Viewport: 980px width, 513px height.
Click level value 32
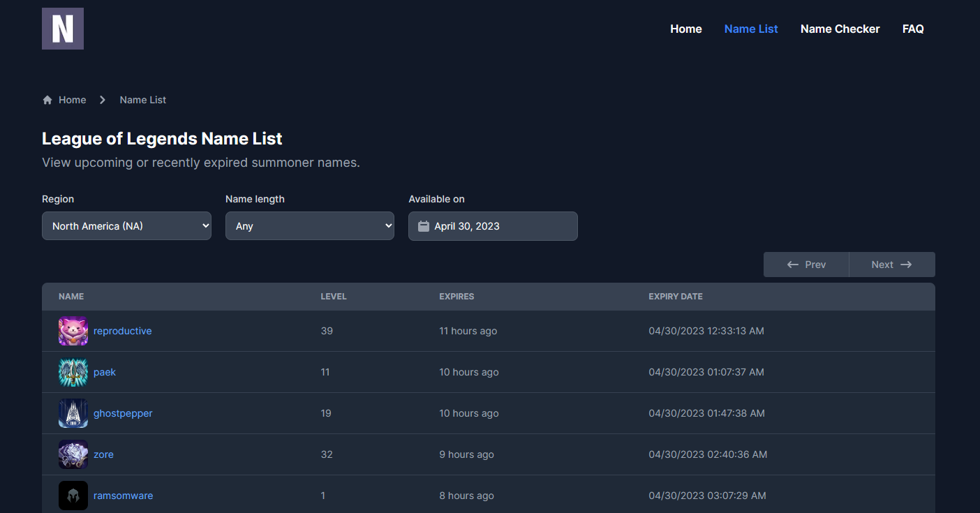click(327, 454)
